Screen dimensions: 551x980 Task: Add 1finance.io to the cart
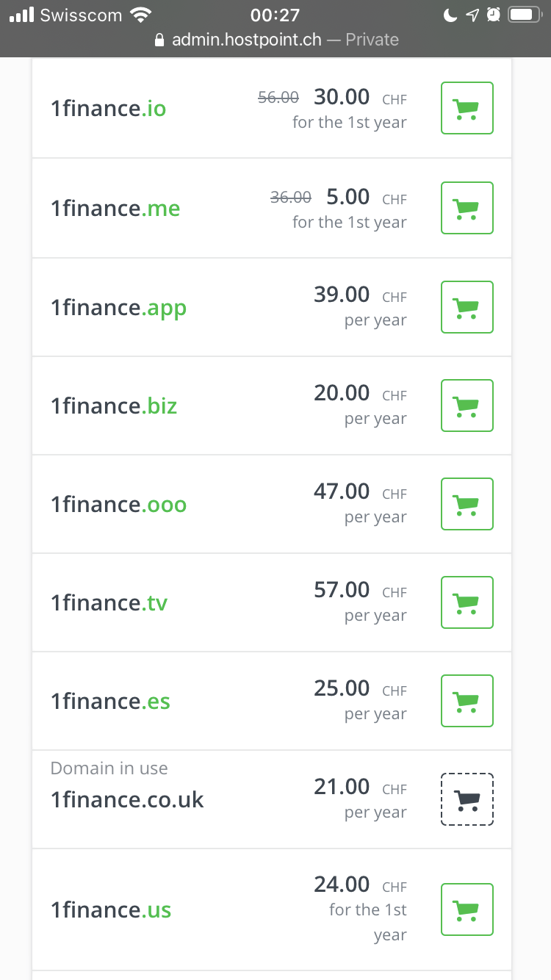[467, 108]
